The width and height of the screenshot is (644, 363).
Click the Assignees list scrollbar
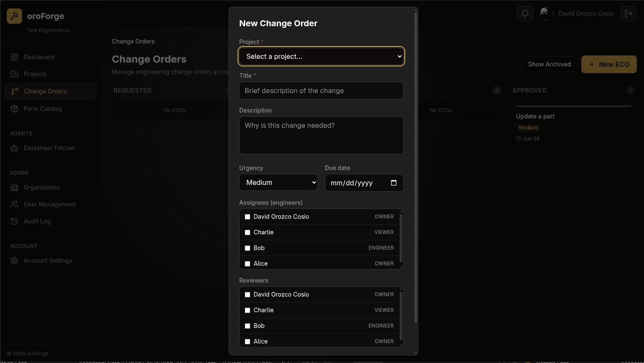click(x=401, y=239)
